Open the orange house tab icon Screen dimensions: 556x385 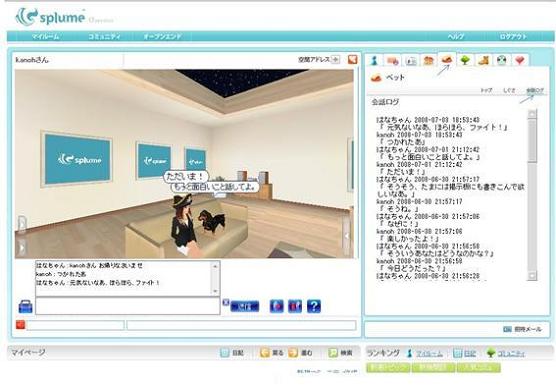pyautogui.click(x=429, y=60)
